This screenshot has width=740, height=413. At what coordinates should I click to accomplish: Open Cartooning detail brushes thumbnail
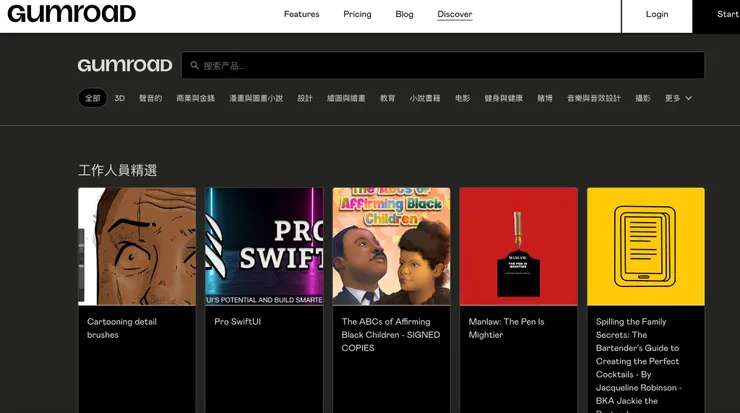click(137, 246)
